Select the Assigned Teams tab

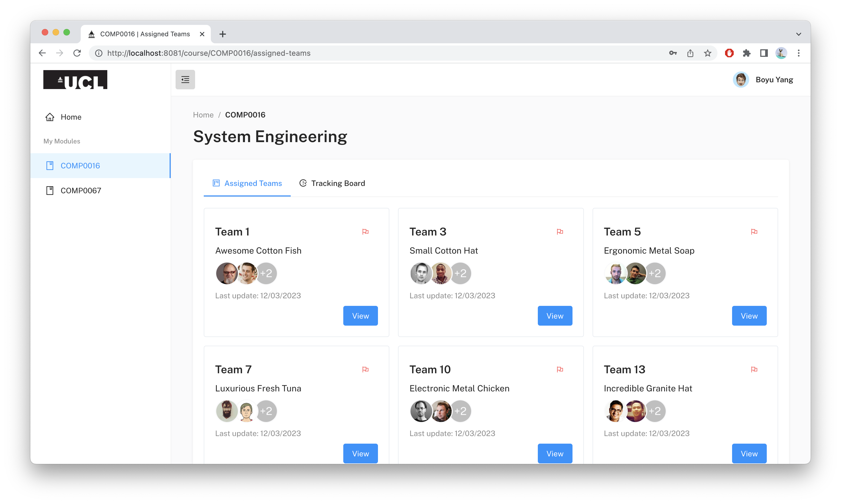(247, 184)
